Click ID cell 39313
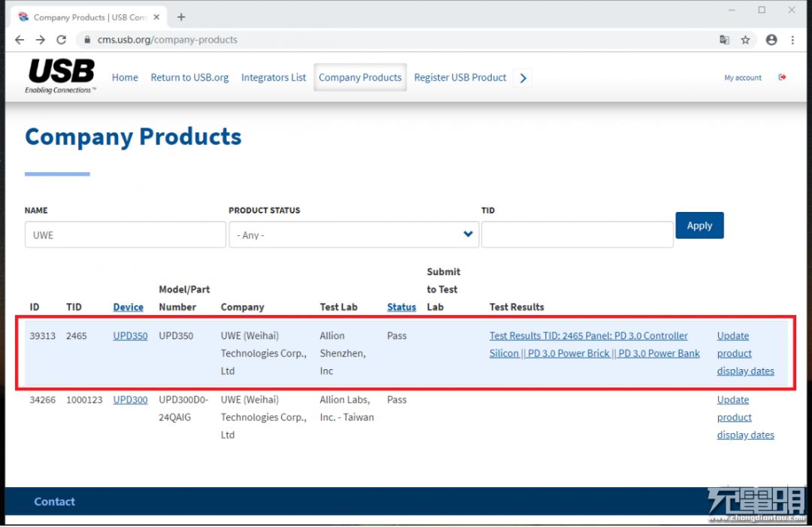 pyautogui.click(x=42, y=336)
